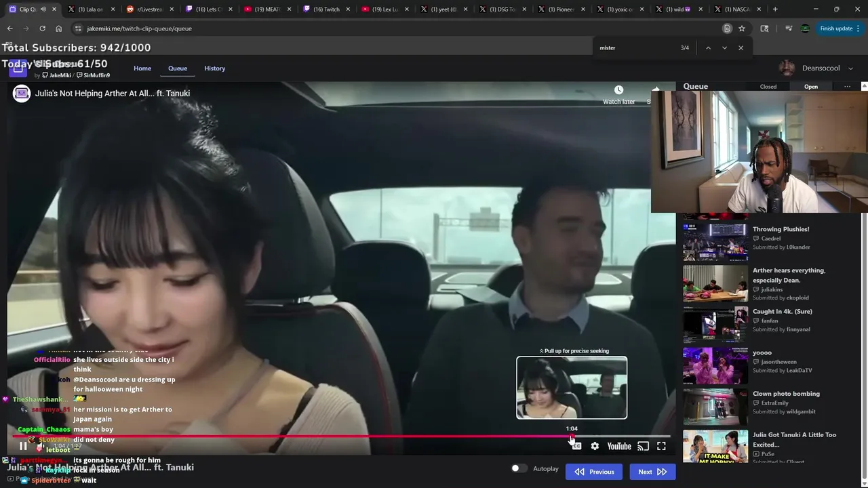Select 'Arther hears everything, especially Dean.' clip title
This screenshot has height=488, width=868.
[x=789, y=275]
